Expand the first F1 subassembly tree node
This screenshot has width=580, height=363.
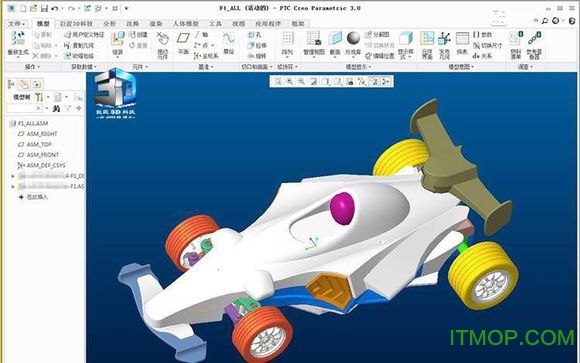coord(13,176)
